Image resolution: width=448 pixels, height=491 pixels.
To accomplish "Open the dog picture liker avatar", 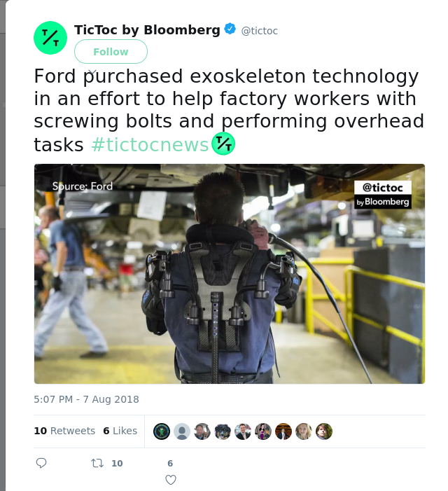I will 223,431.
